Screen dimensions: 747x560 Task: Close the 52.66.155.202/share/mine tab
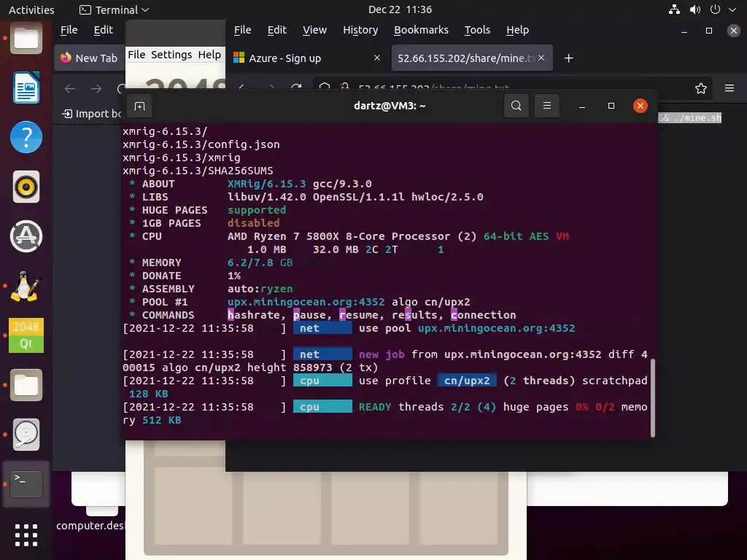pyautogui.click(x=541, y=58)
